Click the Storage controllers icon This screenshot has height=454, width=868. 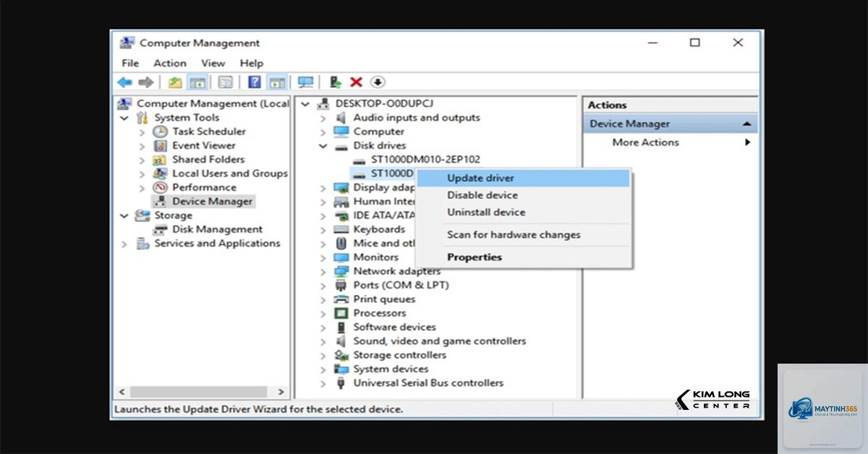click(341, 355)
